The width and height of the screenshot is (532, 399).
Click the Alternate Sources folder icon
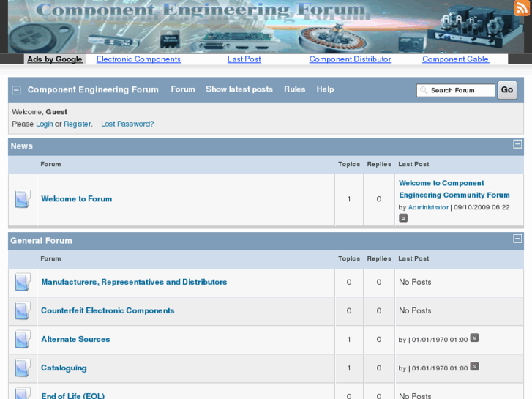click(23, 340)
